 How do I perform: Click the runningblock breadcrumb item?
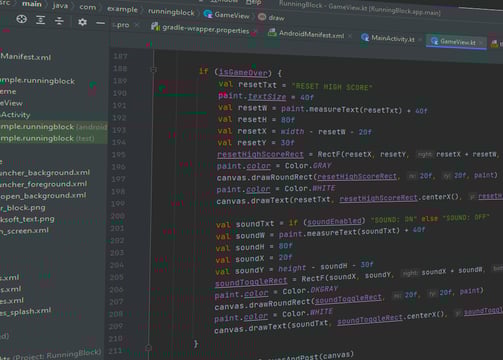(x=171, y=12)
